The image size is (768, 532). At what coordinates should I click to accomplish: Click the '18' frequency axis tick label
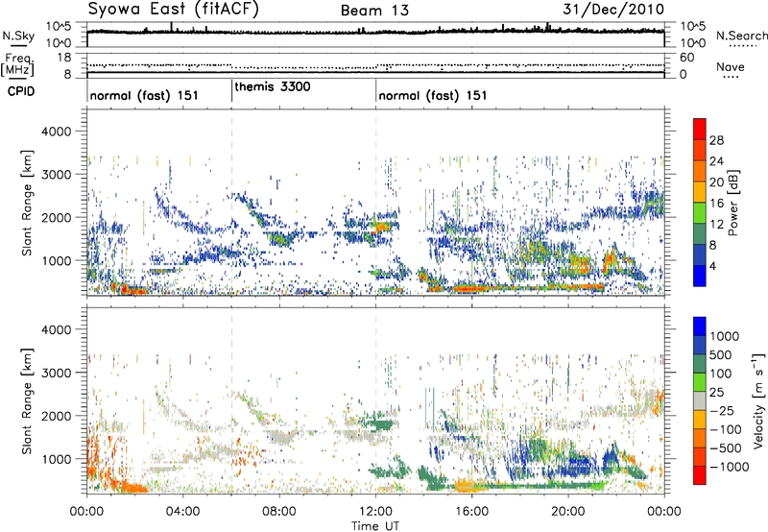pos(63,58)
